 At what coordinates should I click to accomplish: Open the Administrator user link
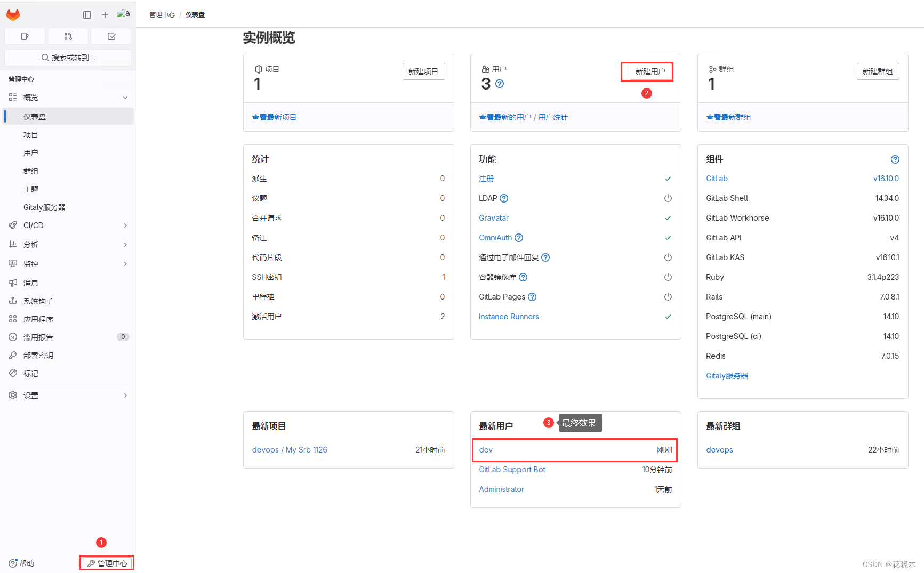click(501, 489)
